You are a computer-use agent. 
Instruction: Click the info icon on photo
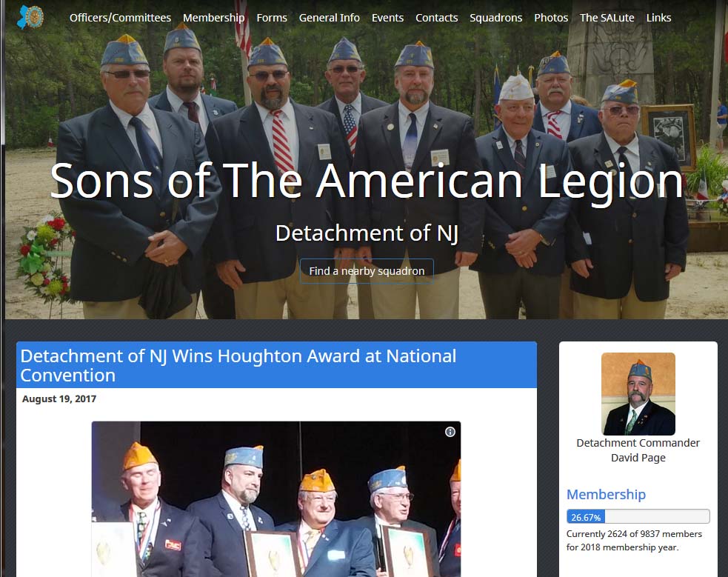[450, 432]
